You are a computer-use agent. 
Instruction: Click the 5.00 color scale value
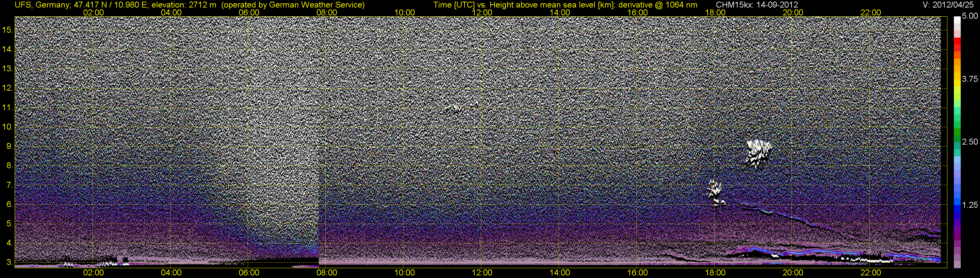click(x=970, y=16)
